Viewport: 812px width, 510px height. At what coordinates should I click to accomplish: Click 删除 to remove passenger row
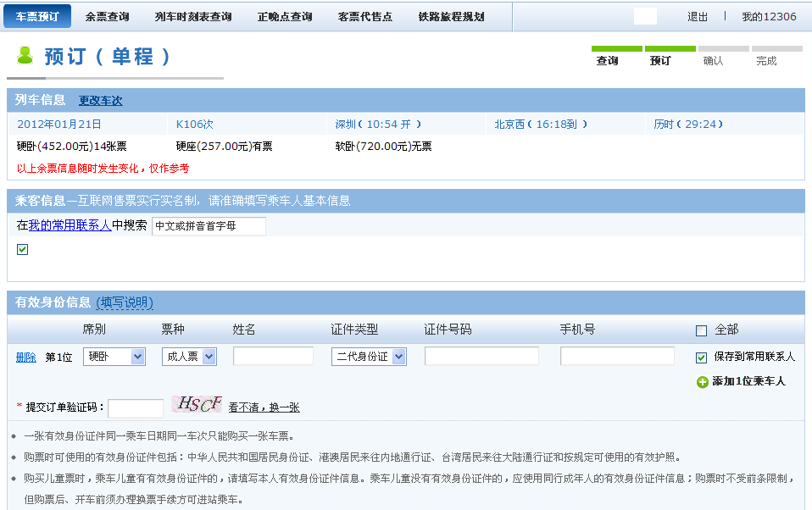click(28, 356)
